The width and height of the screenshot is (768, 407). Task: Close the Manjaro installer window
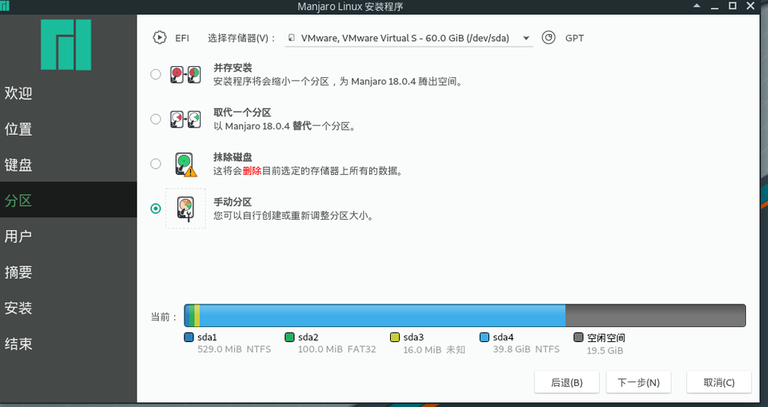click(750, 6)
